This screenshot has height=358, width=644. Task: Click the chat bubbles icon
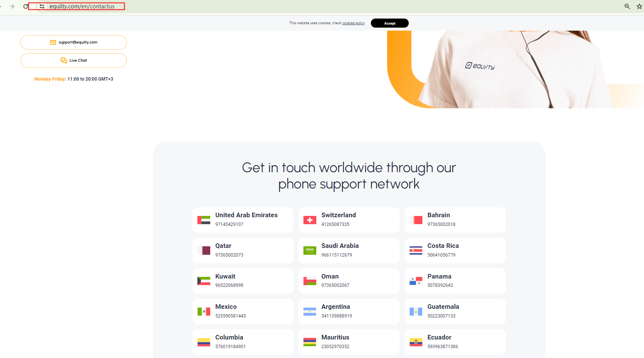(x=64, y=61)
